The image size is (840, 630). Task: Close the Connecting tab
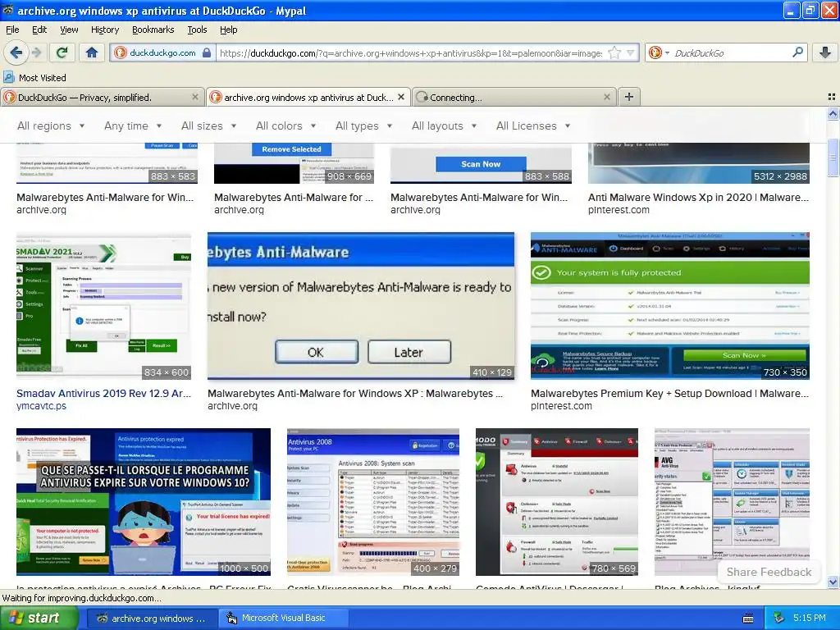(606, 97)
